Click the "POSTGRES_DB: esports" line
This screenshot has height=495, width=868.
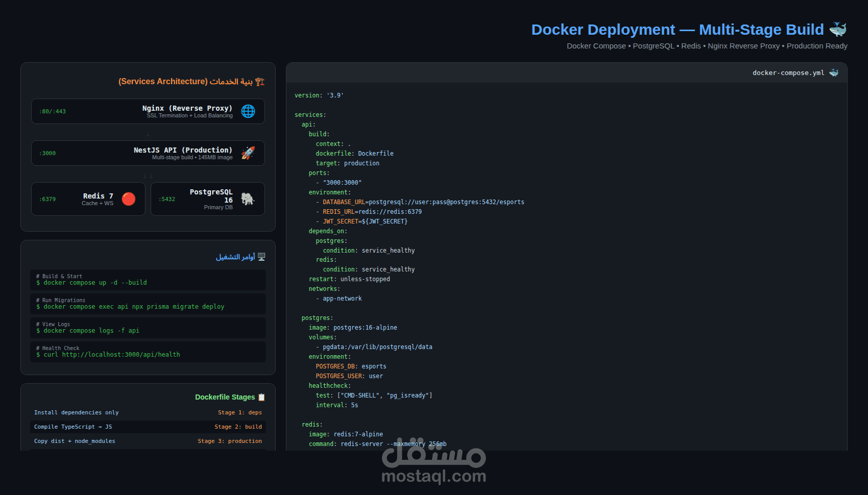351,366
